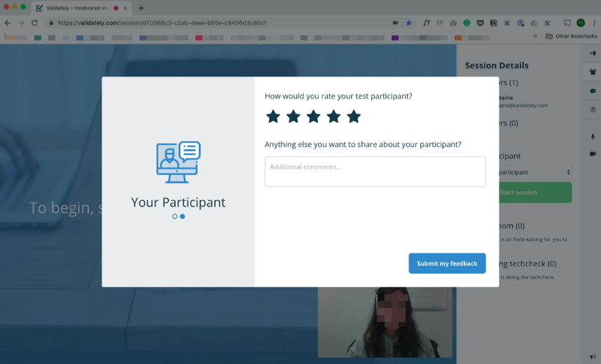Click the megaphone icon at sidebar bottom

click(593, 357)
